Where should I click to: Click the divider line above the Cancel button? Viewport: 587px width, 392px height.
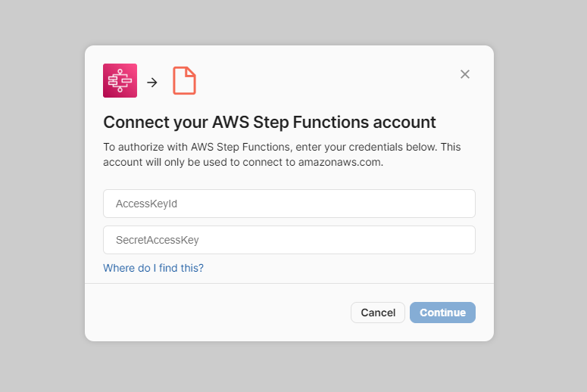coord(289,284)
